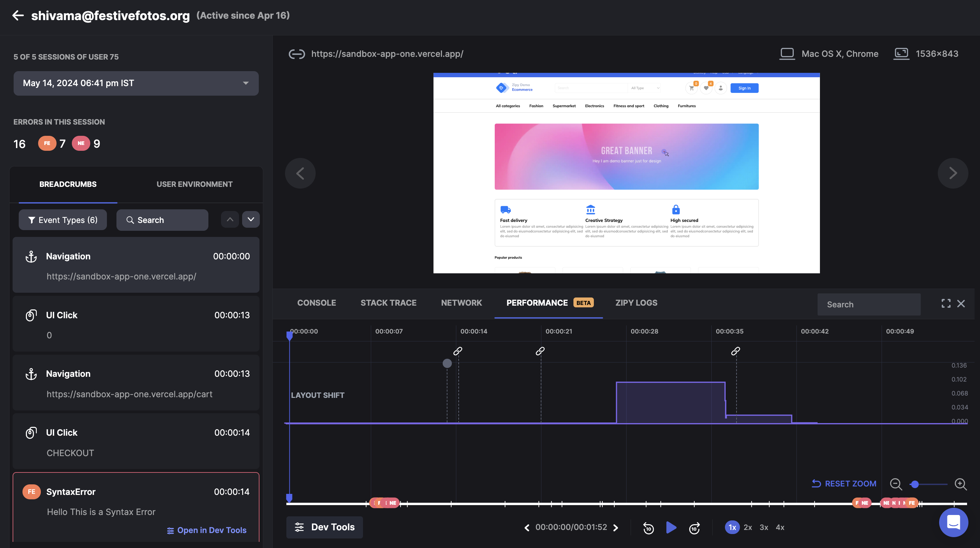Rewind 10 seconds icon
The height and width of the screenshot is (548, 980).
648,528
